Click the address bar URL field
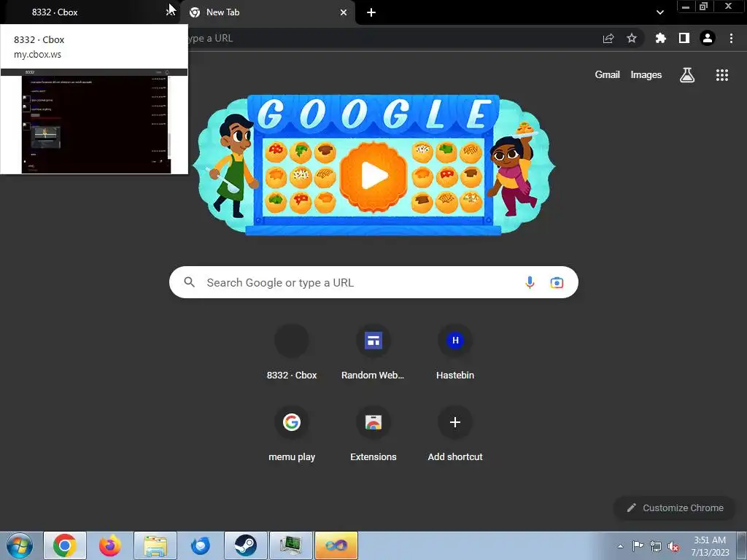Viewport: 747px width, 560px height. tap(391, 39)
